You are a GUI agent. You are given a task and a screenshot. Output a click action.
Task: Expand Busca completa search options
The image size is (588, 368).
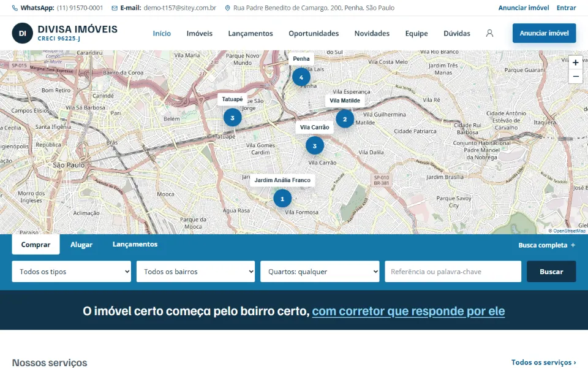(547, 245)
